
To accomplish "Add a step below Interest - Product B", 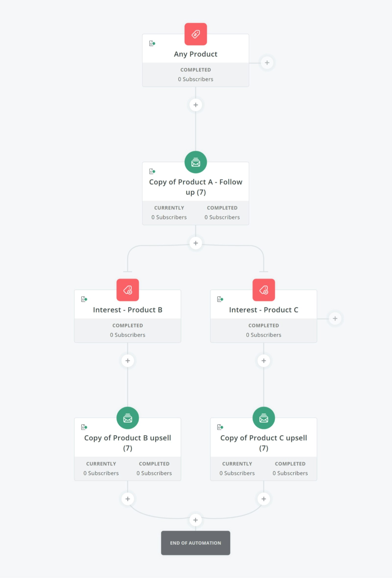I will [x=128, y=361].
